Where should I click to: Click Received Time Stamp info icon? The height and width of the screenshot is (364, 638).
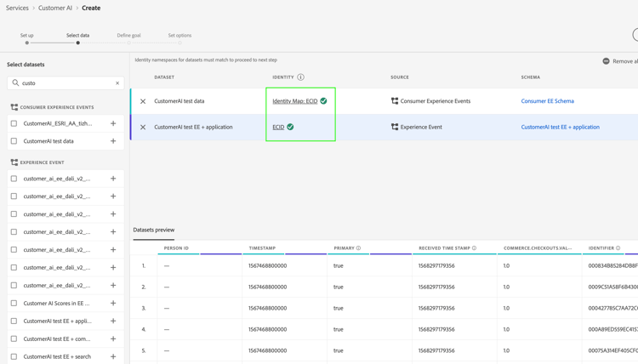coord(475,248)
